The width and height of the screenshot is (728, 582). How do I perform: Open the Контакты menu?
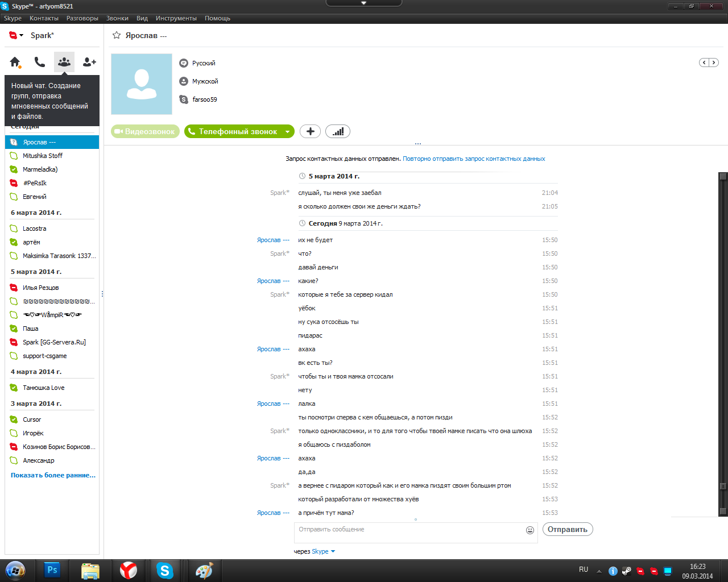(x=44, y=18)
